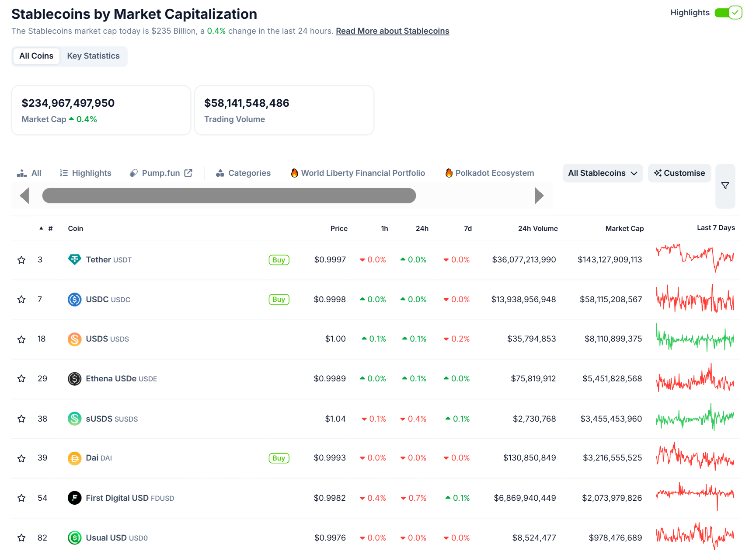This screenshot has height=555, width=756.
Task: Click the USDC coin logo
Action: 75,300
